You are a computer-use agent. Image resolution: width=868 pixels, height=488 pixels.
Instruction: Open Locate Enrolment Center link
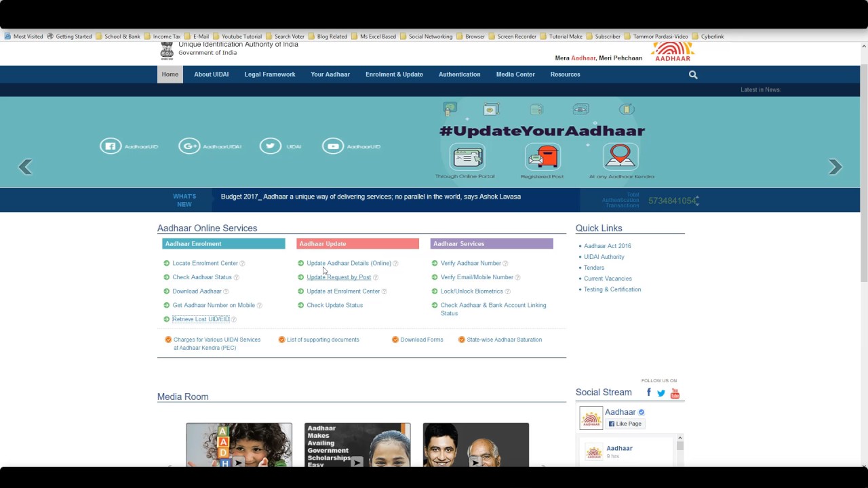(205, 264)
